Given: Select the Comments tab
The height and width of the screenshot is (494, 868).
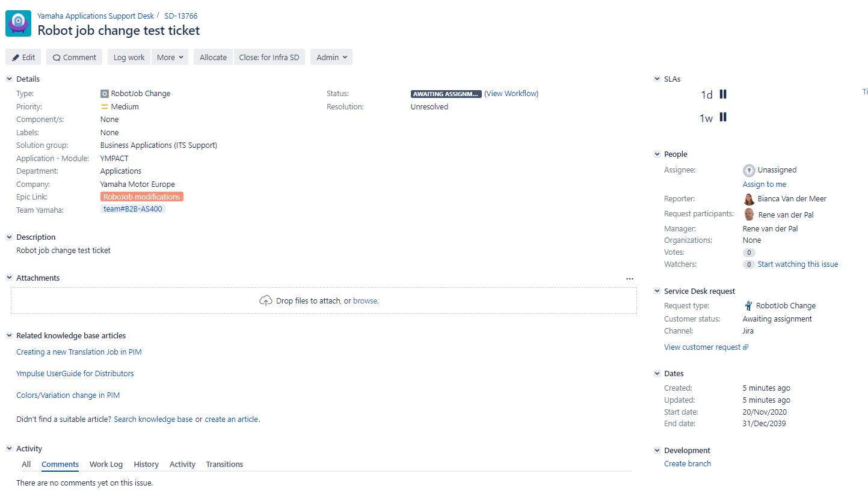Looking at the screenshot, I should tap(60, 465).
